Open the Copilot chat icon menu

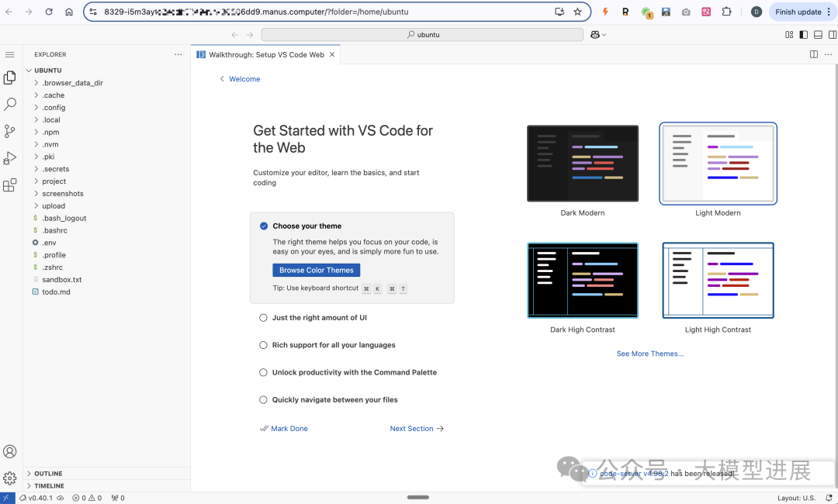598,35
